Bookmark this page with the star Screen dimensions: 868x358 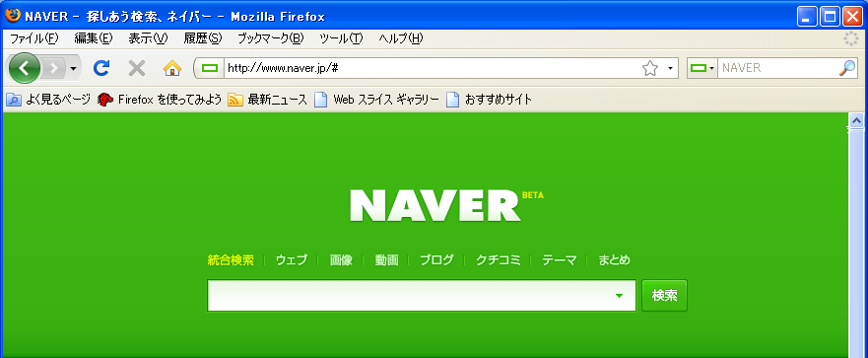[650, 68]
